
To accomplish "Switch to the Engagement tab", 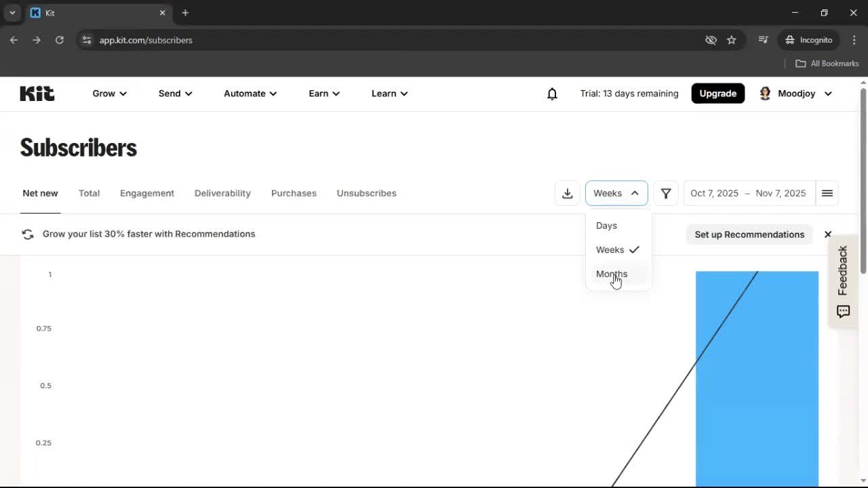I will pyautogui.click(x=147, y=193).
